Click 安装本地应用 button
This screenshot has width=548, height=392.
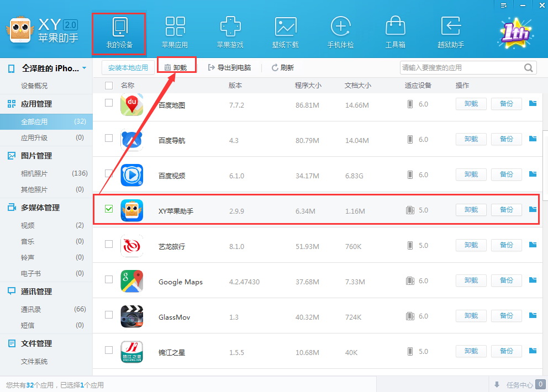pyautogui.click(x=128, y=67)
